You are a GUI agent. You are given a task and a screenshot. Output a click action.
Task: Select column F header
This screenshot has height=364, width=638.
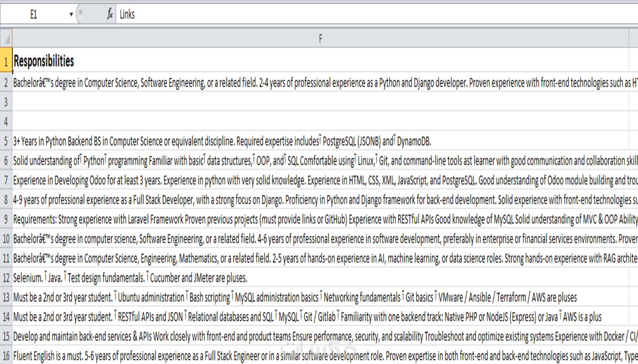click(320, 39)
